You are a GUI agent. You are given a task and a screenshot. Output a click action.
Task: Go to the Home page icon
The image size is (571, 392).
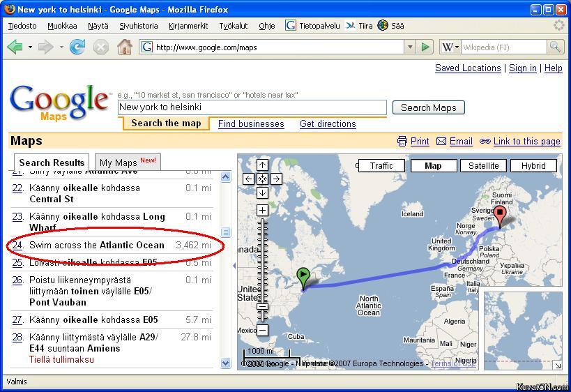pyautogui.click(x=125, y=47)
